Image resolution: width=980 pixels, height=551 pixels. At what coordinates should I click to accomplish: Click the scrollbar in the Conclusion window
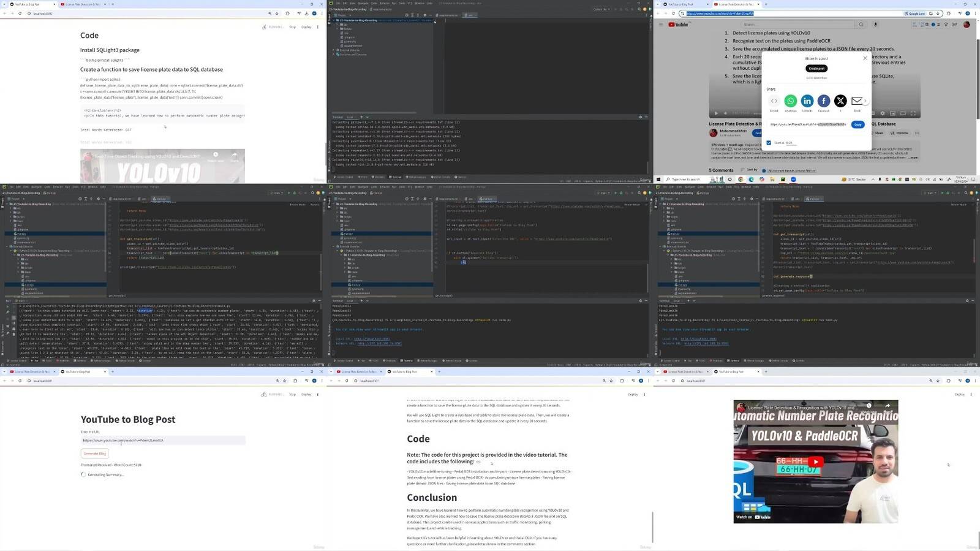click(x=652, y=527)
